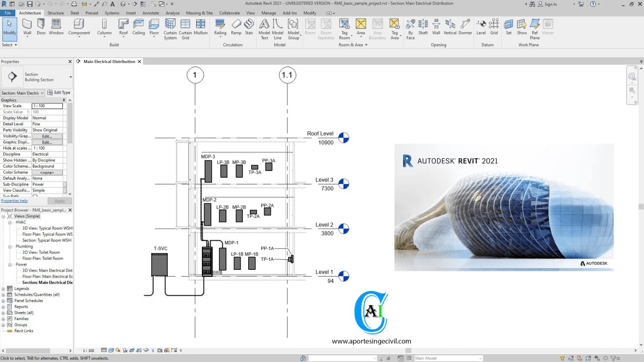Collapse the Plumbing node in Project Browser
The height and width of the screenshot is (362, 644).
(x=10, y=246)
